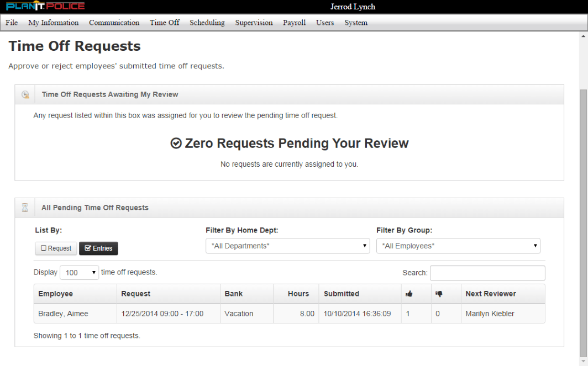The height and width of the screenshot is (366, 588).
Task: Click the thumbs up column header icon
Action: pos(408,293)
